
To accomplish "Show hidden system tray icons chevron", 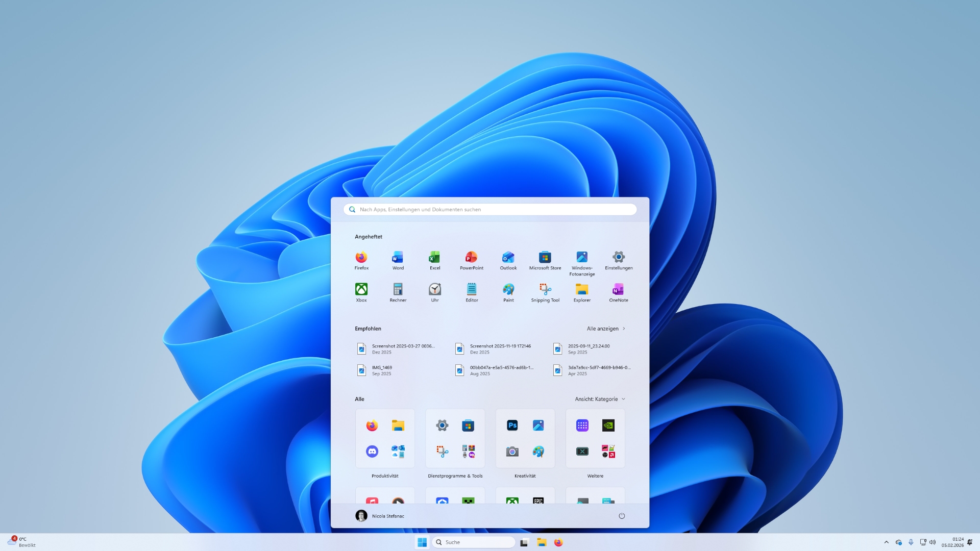I will click(886, 542).
